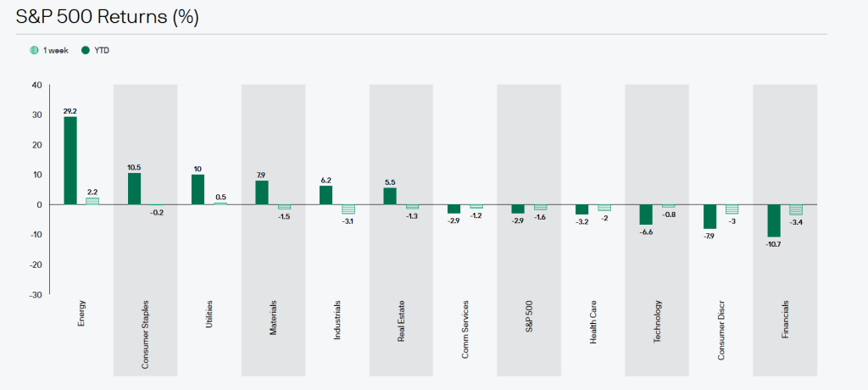Select the Financials 1 week bar
The image size is (868, 390).
pyautogui.click(x=795, y=209)
